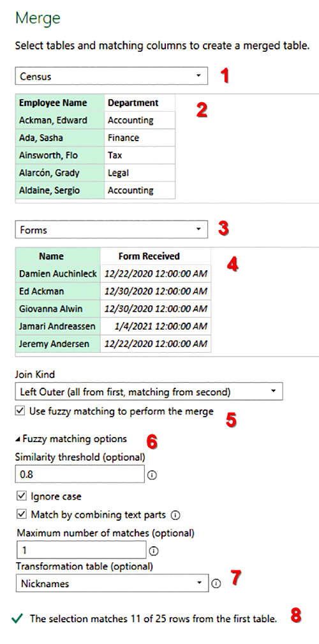Click the green checkmark status icon
Image resolution: width=319 pixels, height=644 pixels.
click(17, 618)
